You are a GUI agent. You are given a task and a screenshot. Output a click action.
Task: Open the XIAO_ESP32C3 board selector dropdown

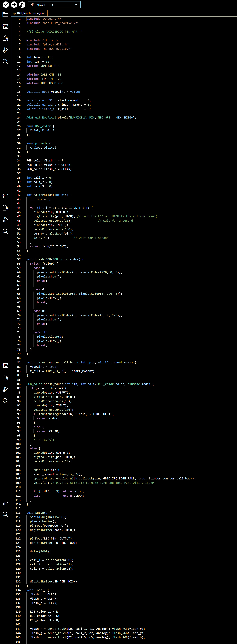pos(54,5)
